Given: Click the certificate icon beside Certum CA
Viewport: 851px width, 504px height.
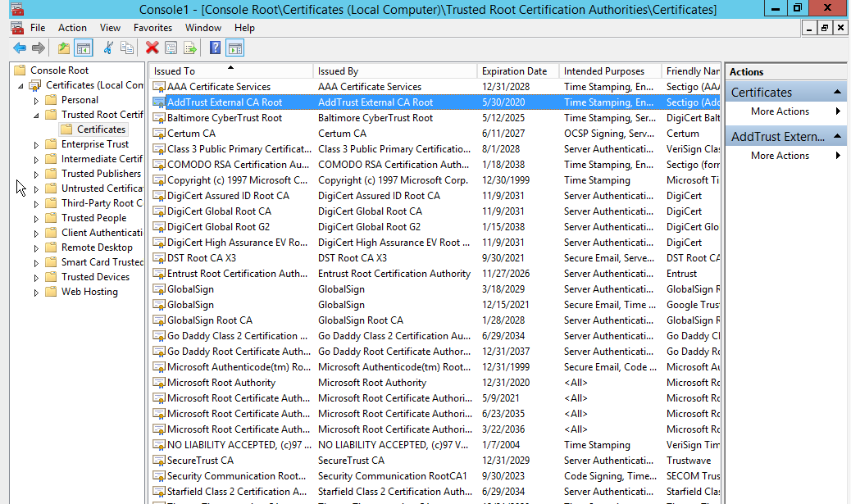Looking at the screenshot, I should coord(159,134).
